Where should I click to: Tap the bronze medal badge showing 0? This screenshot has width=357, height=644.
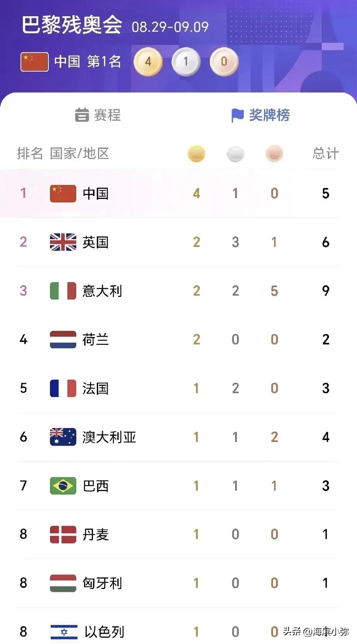224,62
